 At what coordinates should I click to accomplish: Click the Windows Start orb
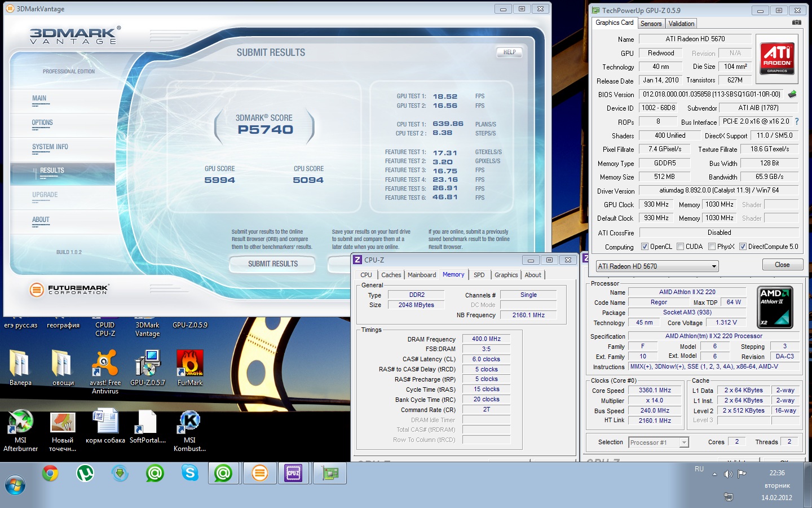tap(15, 485)
